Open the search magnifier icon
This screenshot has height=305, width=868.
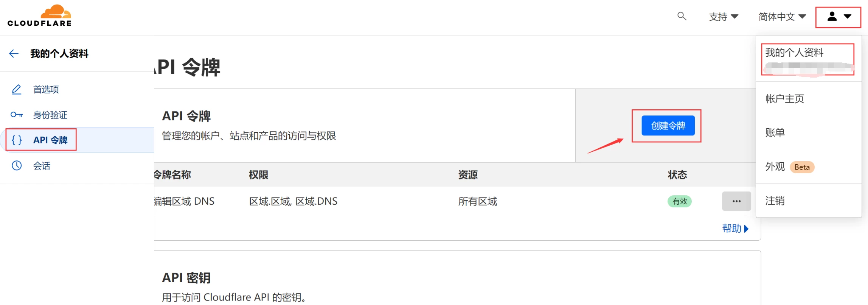pyautogui.click(x=682, y=16)
